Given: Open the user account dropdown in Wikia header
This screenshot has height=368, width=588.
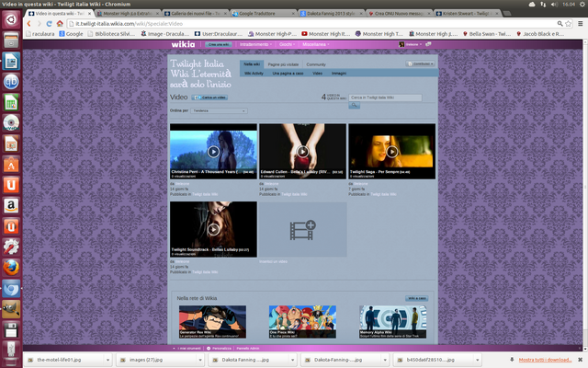Looking at the screenshot, I should [410, 44].
